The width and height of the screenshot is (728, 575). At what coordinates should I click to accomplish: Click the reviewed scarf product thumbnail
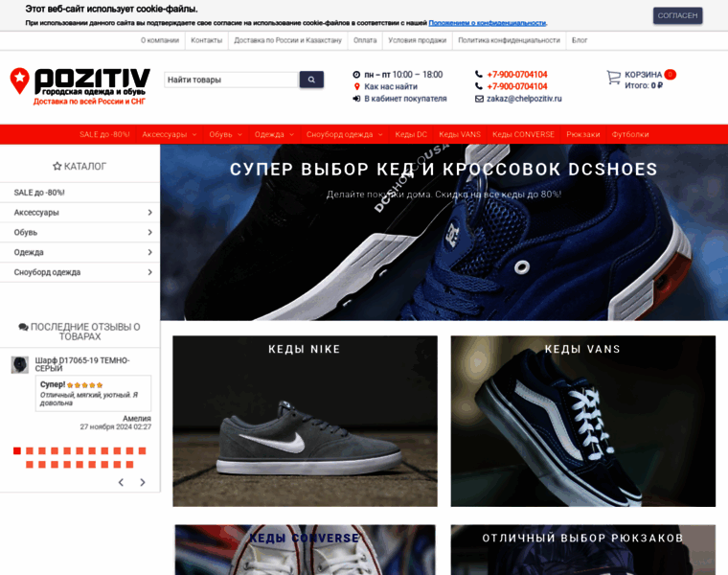point(20,365)
